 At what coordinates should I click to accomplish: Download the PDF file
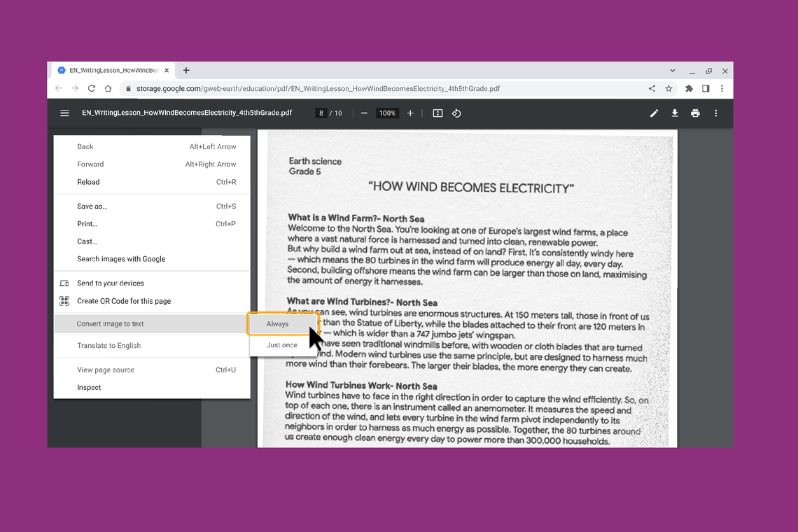tap(675, 113)
